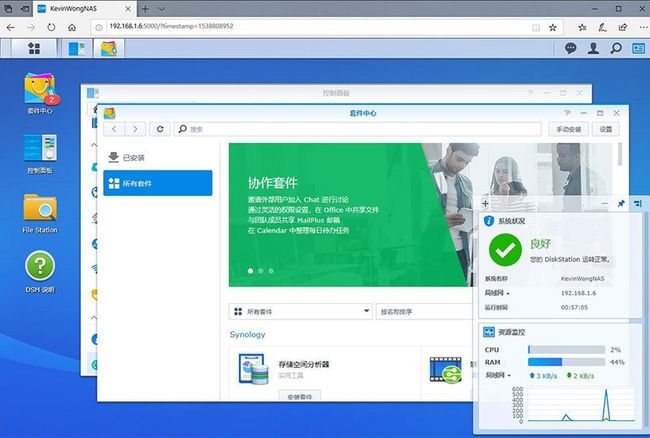The image size is (650, 438).
Task: Select the KevinWongNAS browser tab
Action: click(x=84, y=9)
